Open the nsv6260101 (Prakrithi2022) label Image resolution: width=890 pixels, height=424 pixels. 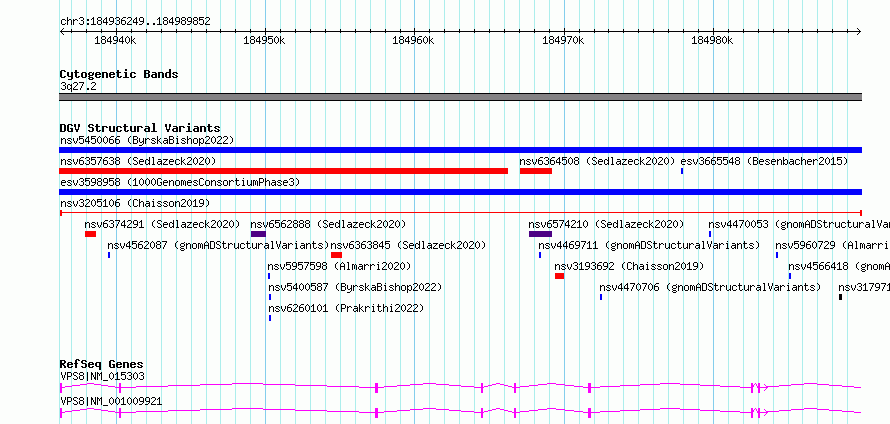coord(346,308)
